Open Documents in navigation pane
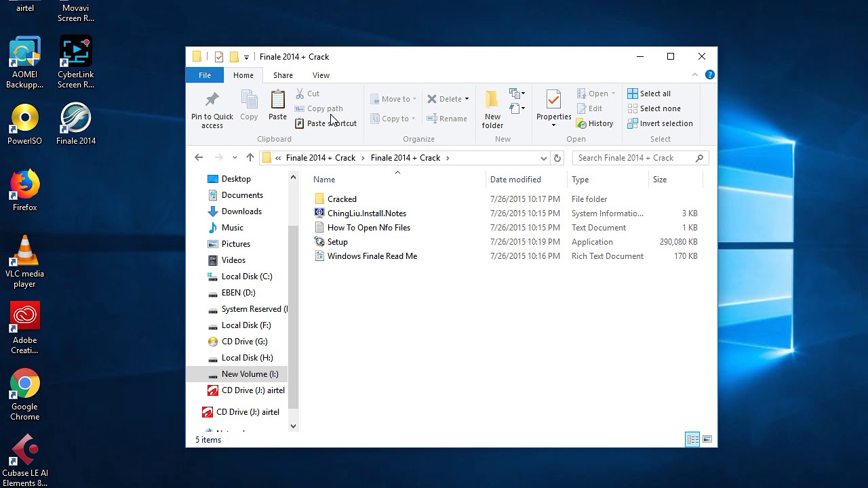 (x=242, y=195)
